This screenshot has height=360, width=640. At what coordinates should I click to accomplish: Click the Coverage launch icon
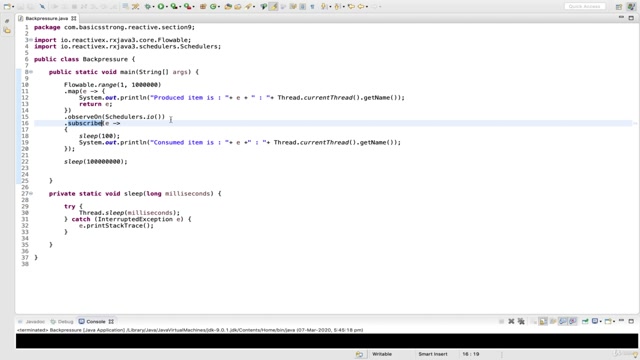174,7
